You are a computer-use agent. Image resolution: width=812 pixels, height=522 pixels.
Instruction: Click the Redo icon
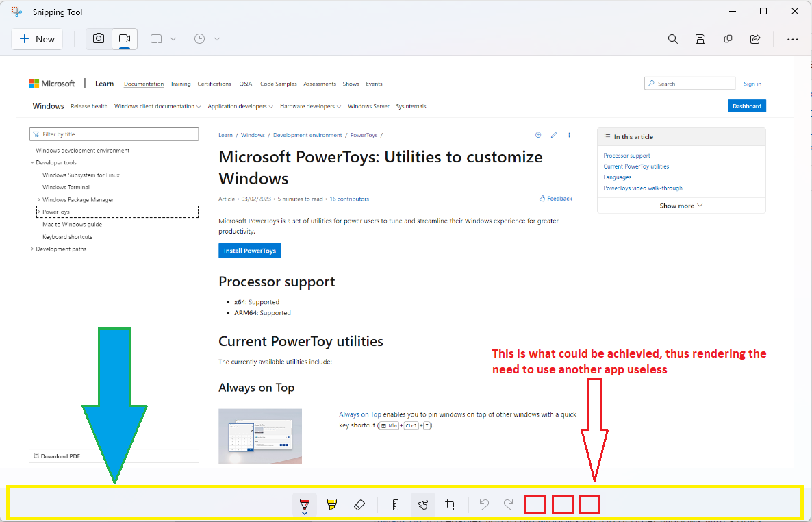[508, 504]
